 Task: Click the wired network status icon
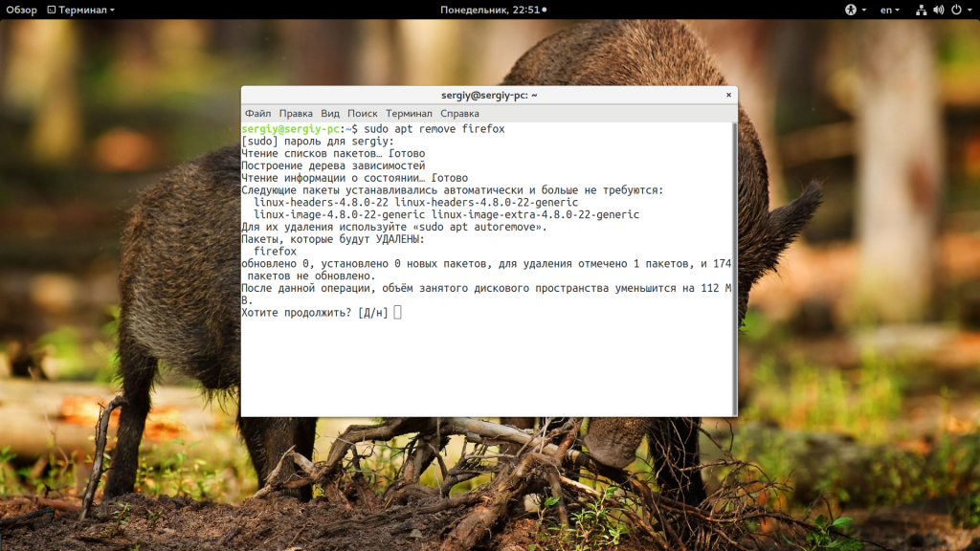[x=921, y=10]
